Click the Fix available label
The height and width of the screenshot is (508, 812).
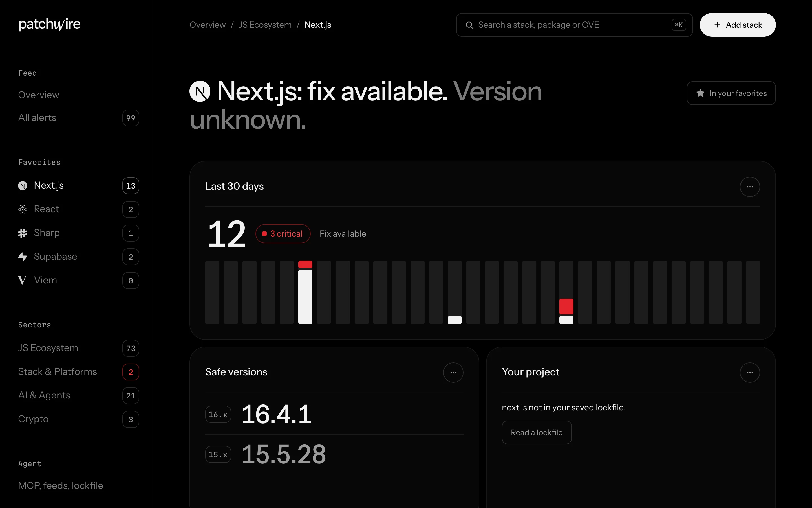343,233
